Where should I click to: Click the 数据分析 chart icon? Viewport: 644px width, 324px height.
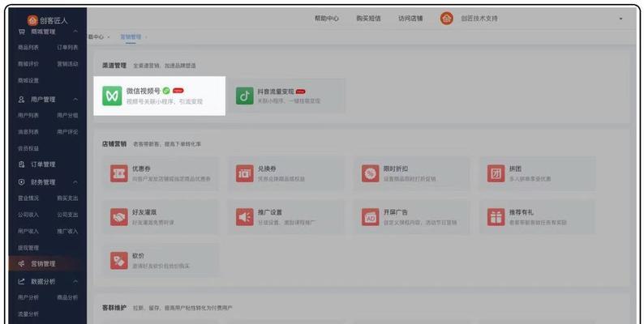[22, 281]
